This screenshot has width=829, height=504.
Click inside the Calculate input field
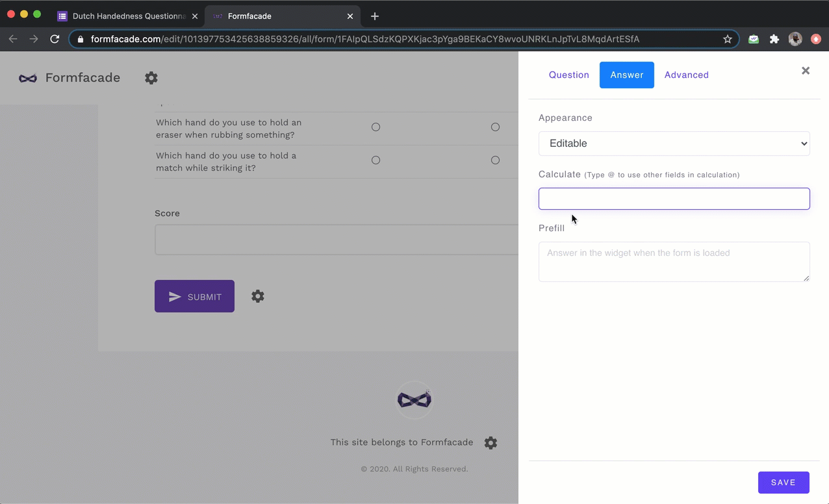674,199
